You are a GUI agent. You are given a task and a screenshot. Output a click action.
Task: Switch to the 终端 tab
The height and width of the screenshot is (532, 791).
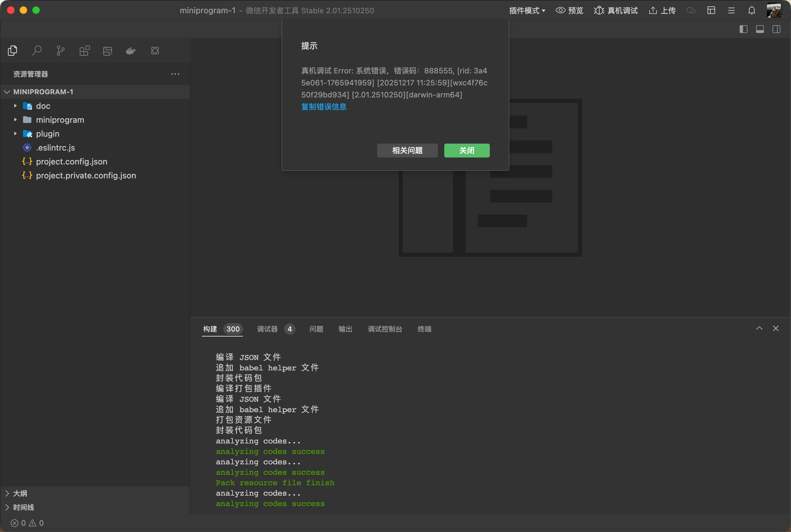tap(424, 329)
